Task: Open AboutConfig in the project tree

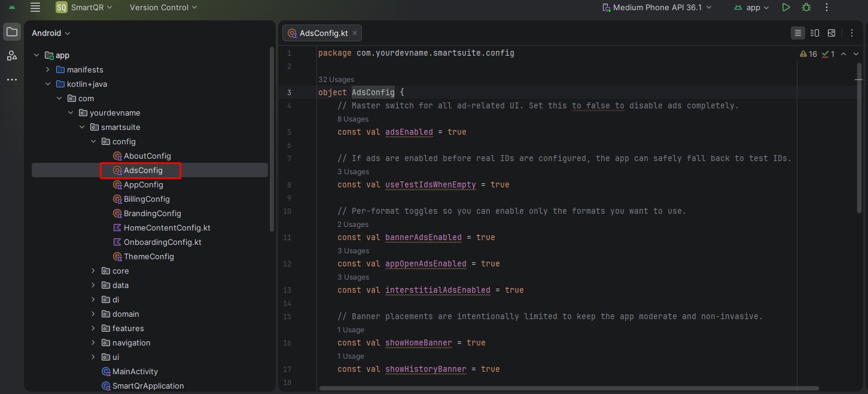Action: (142, 156)
